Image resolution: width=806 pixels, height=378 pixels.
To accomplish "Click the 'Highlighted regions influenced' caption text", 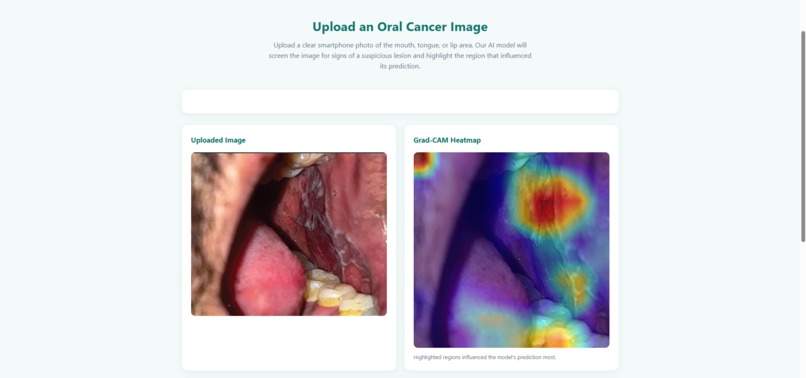I will 485,357.
